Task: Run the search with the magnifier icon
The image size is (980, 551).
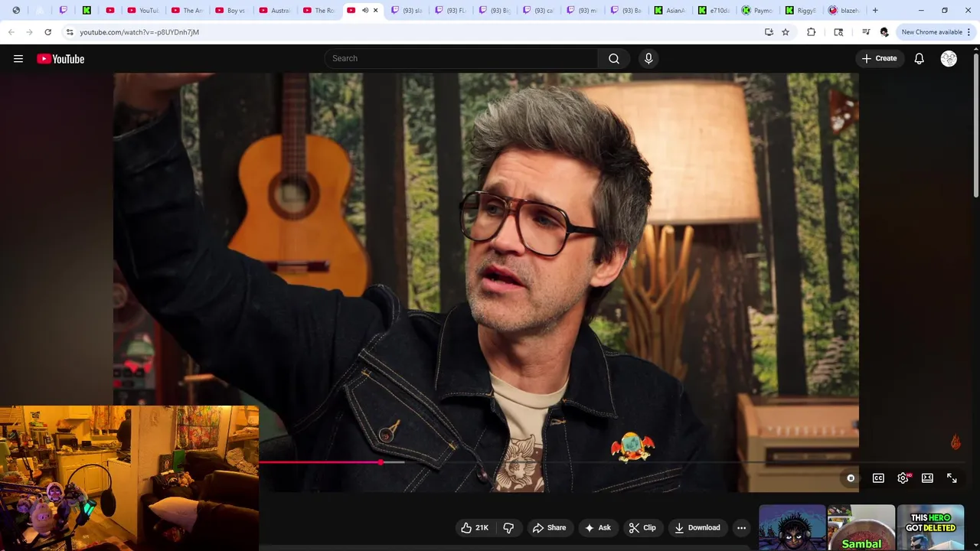Action: click(x=614, y=59)
